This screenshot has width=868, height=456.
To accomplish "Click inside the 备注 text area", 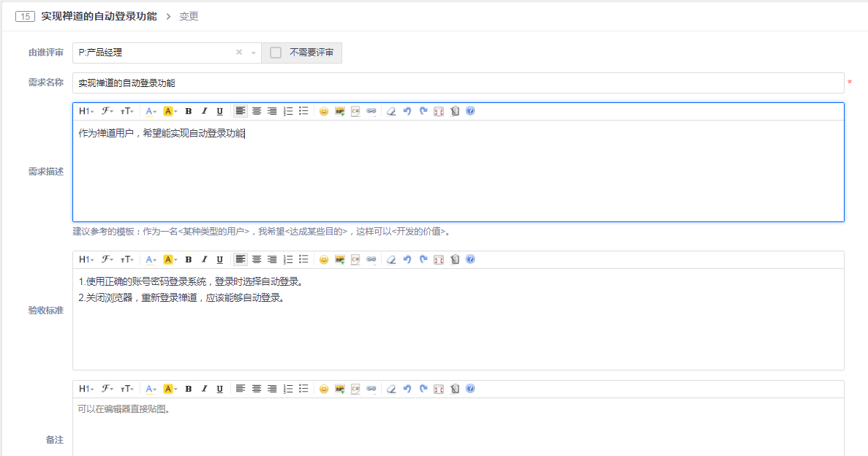I will click(x=458, y=427).
